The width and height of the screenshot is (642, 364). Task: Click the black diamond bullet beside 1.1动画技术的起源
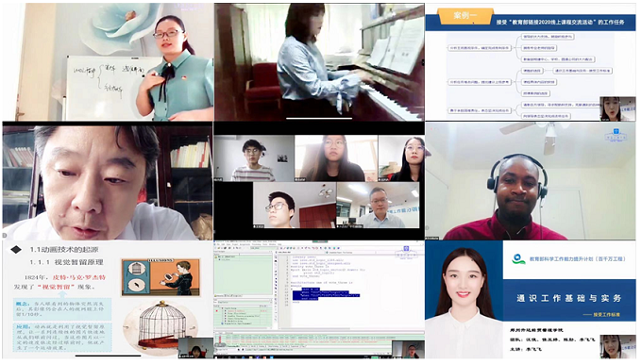tap(15, 250)
